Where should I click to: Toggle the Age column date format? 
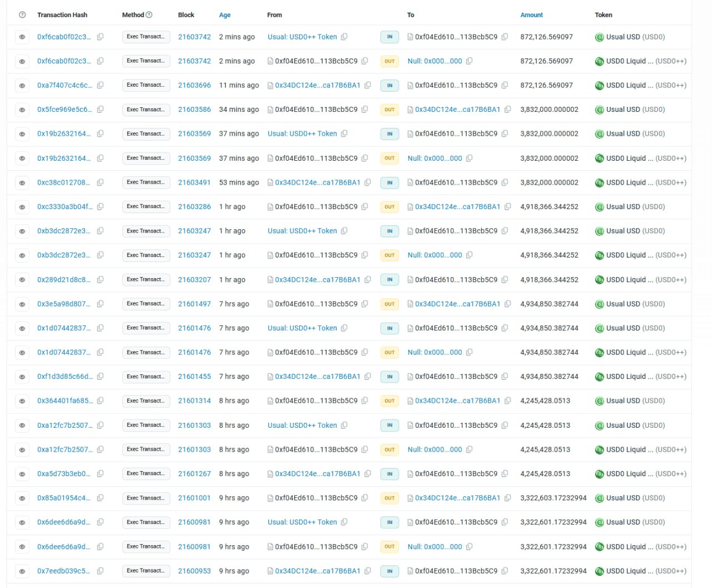click(x=225, y=15)
